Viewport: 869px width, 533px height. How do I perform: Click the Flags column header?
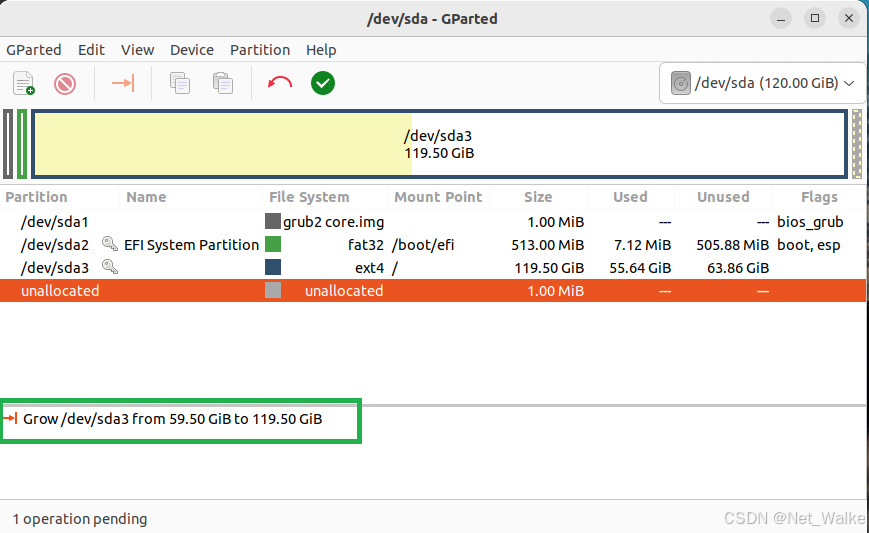point(819,197)
